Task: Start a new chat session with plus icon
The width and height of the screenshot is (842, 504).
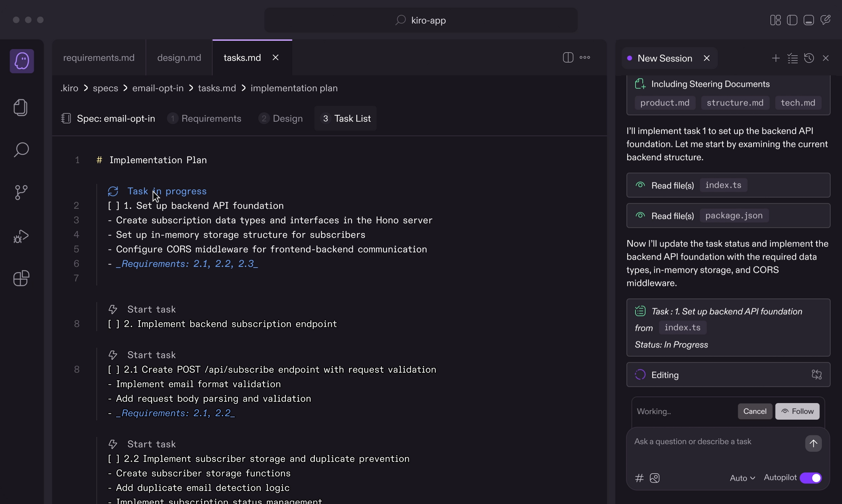Action: pos(775,58)
